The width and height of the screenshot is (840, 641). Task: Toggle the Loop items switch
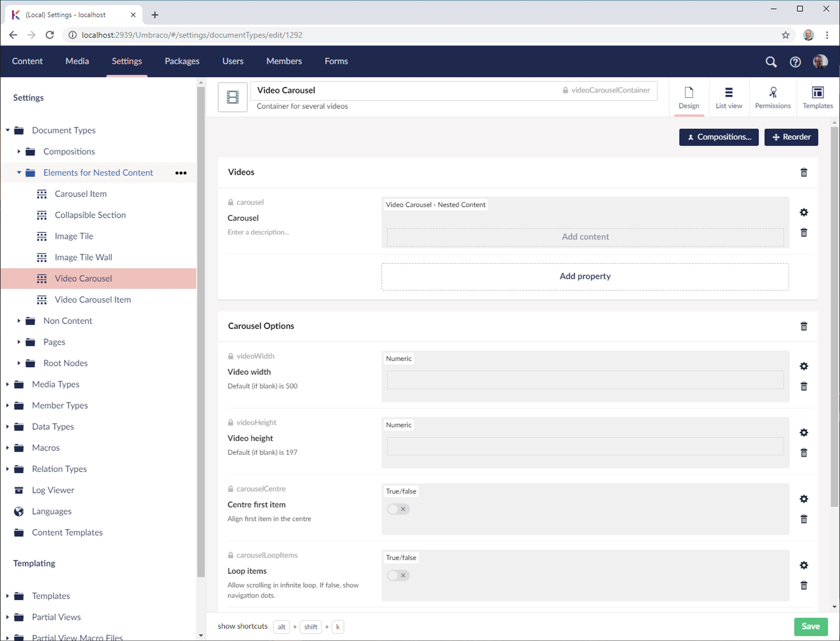pyautogui.click(x=398, y=575)
